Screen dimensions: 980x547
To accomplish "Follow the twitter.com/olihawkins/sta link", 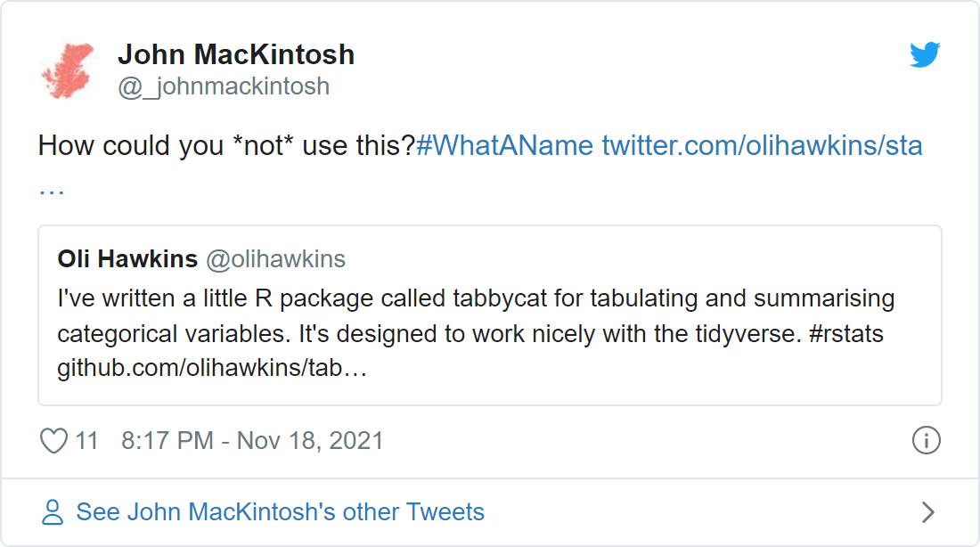I will point(762,145).
